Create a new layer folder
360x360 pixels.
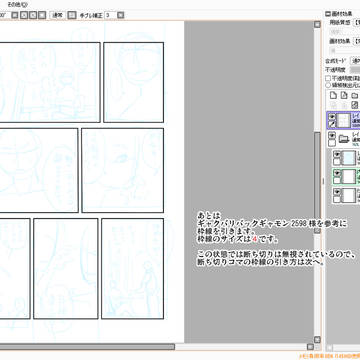(x=355, y=96)
